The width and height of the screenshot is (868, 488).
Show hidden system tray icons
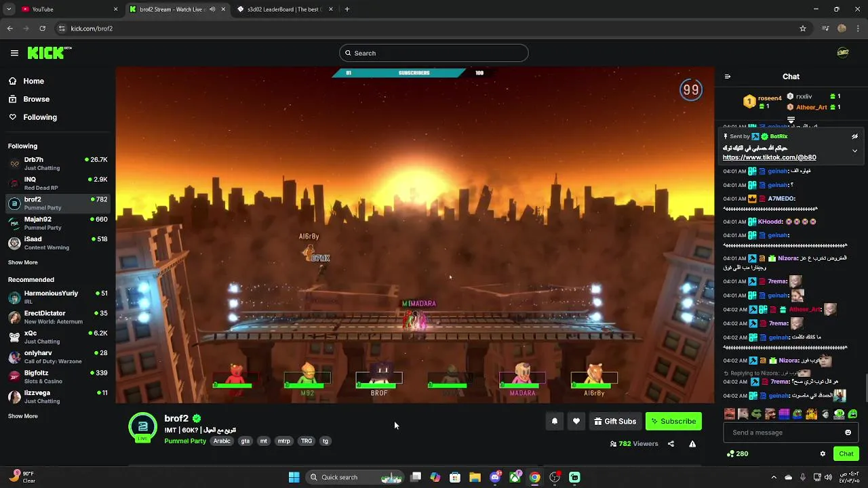point(774,477)
